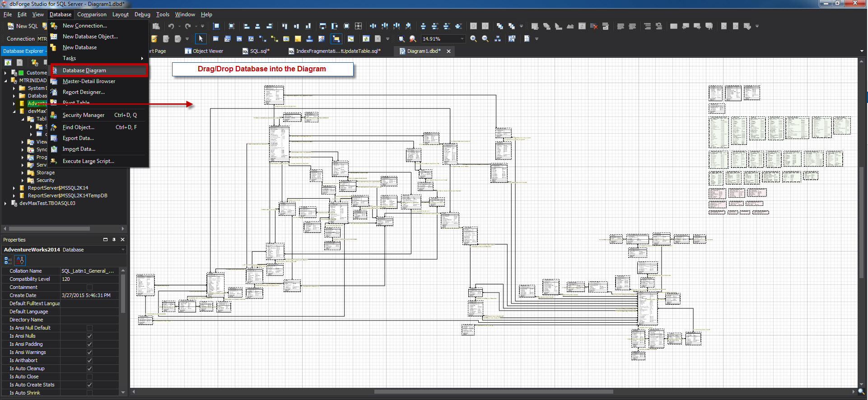Click the Zoom Out magnifier icon
Screen dimensions: 868x400
click(x=485, y=39)
